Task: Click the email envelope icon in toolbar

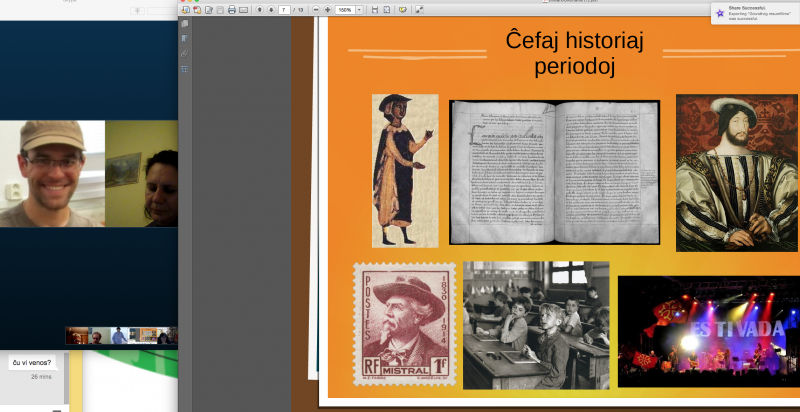Action: tap(244, 9)
